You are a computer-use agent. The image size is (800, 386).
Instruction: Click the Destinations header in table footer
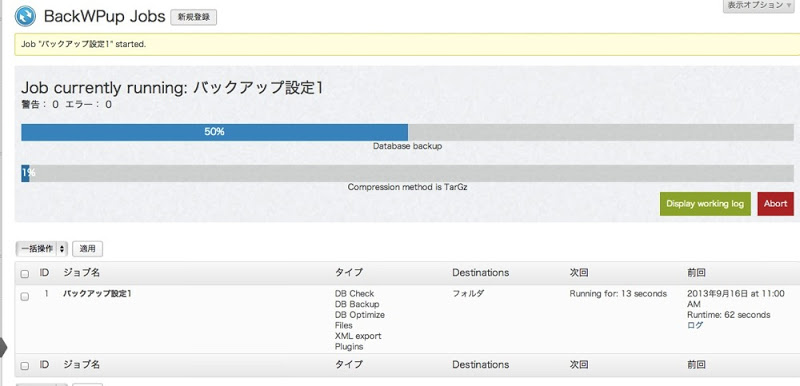pos(480,365)
